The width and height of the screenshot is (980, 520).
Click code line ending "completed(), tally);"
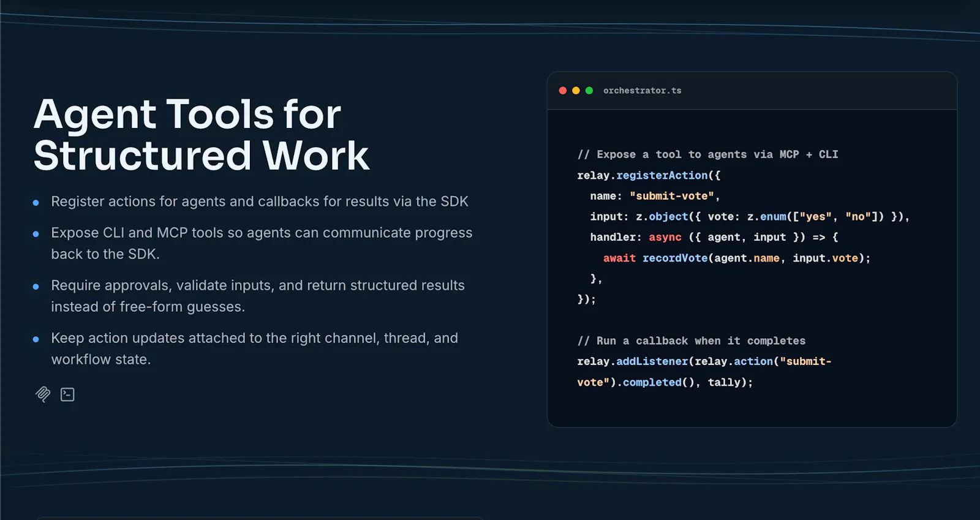665,382
